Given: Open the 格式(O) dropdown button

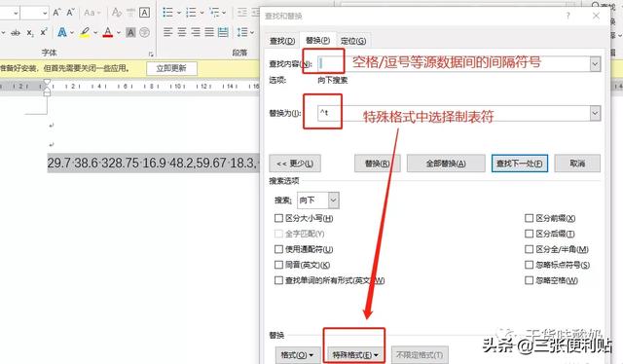Looking at the screenshot, I should click(297, 355).
